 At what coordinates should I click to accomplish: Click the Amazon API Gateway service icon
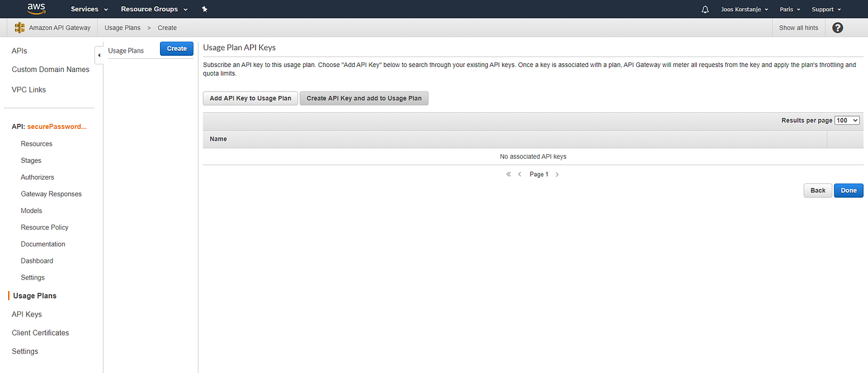[x=20, y=28]
